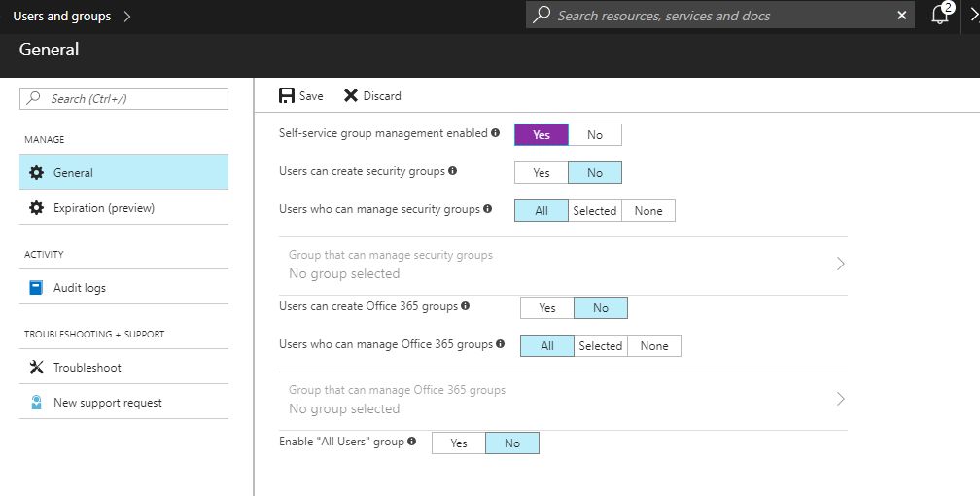Click the General gear icon
This screenshot has height=496, width=980.
[x=36, y=173]
